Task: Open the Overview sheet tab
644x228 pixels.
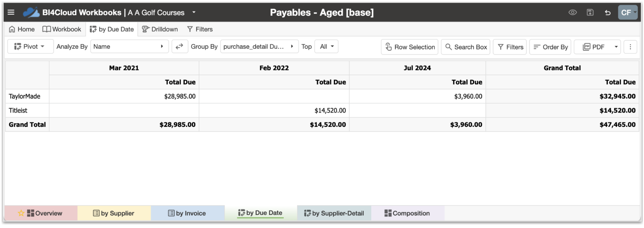Action: pyautogui.click(x=41, y=213)
